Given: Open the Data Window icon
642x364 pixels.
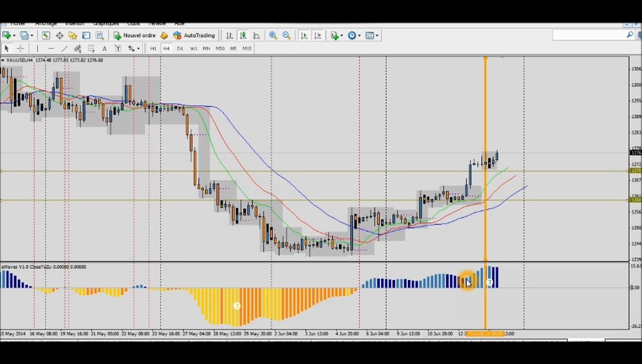Looking at the screenshot, I should pyautogui.click(x=59, y=35).
